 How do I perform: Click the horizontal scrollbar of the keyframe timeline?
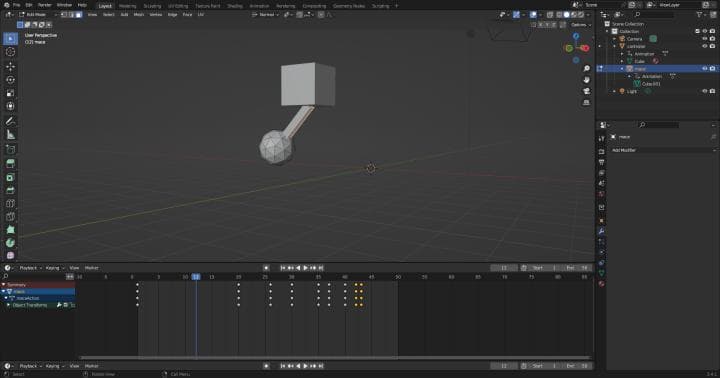pyautogui.click(x=335, y=357)
